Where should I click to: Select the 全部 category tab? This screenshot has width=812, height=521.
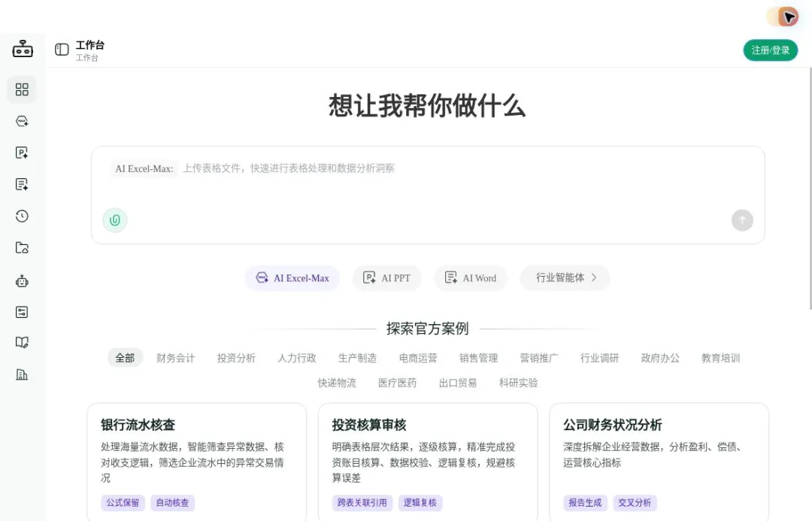tap(125, 358)
